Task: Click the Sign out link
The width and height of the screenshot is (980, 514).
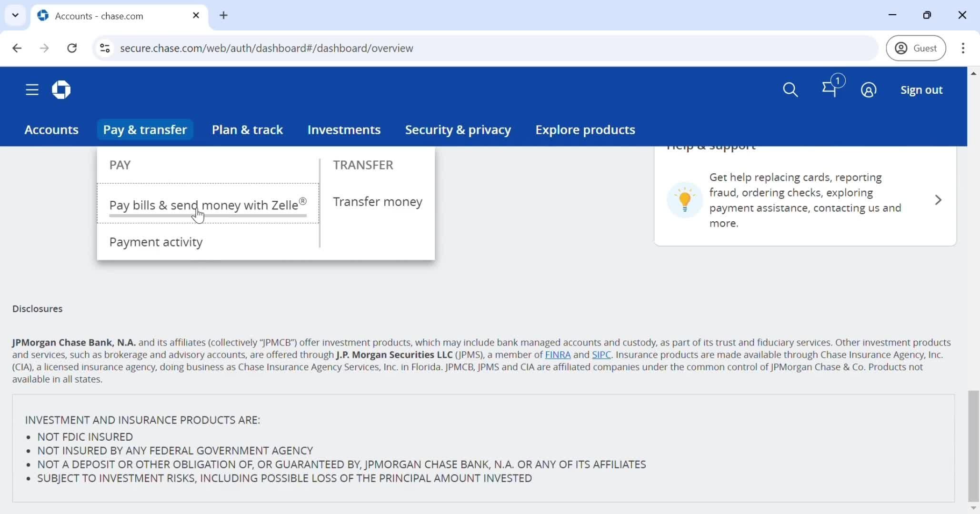Action: click(x=921, y=89)
